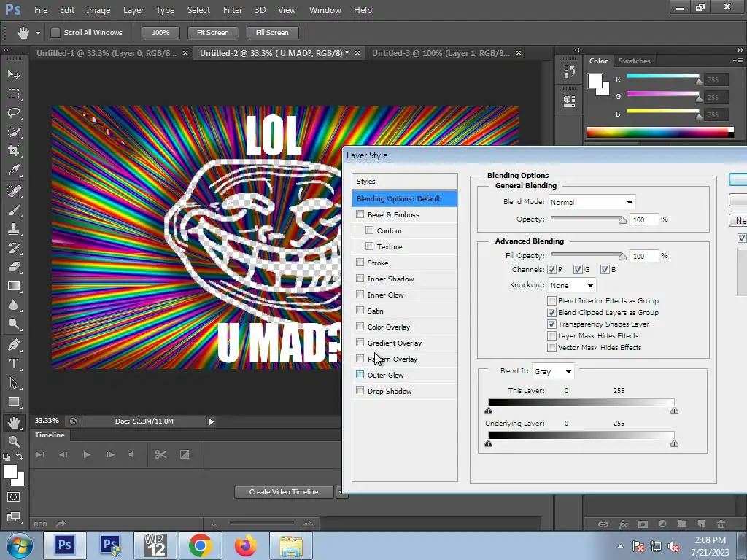Select the Clone Stamp tool
This screenshot has height=560, width=747.
click(x=14, y=229)
